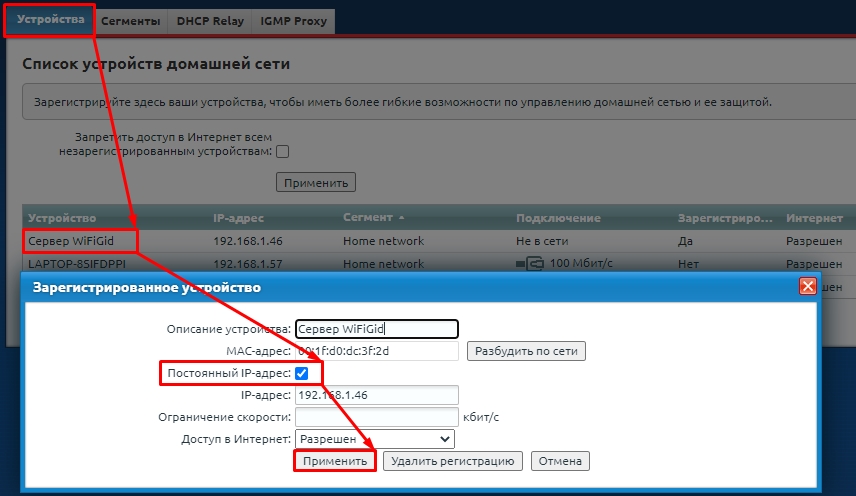Click Зарегистриро... column header
Image resolution: width=856 pixels, height=496 pixels.
[x=725, y=218]
